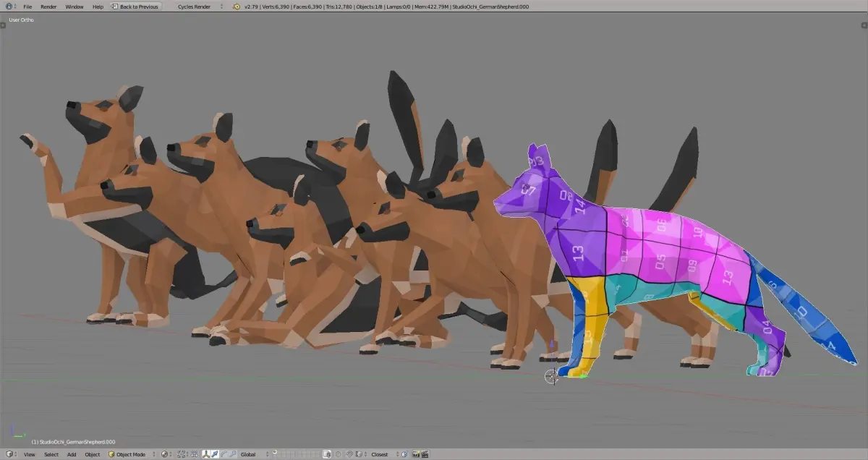Image resolution: width=868 pixels, height=460 pixels.
Task: Click the viewport axis indicator at bottom-left
Action: pos(19,431)
